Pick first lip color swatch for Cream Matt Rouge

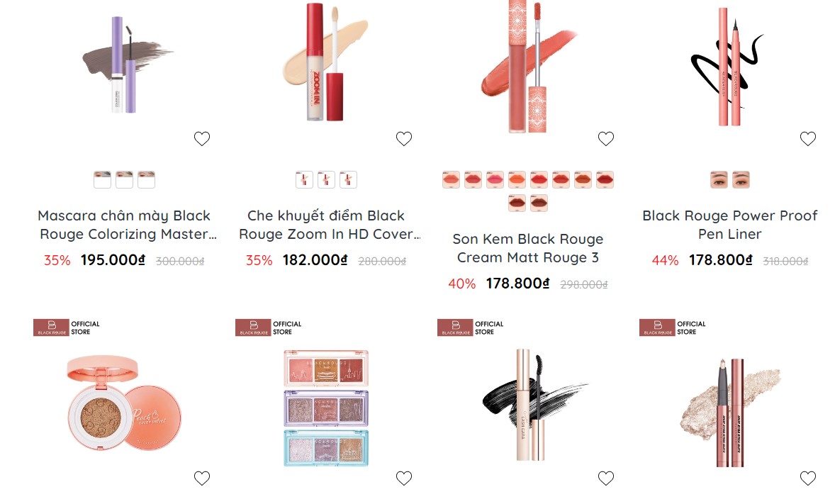451,179
